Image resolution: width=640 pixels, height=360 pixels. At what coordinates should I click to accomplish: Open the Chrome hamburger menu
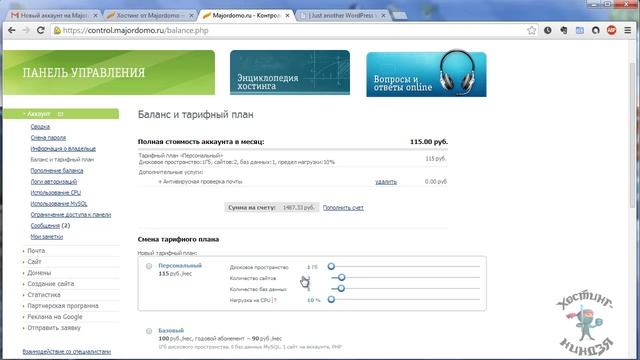click(x=628, y=30)
